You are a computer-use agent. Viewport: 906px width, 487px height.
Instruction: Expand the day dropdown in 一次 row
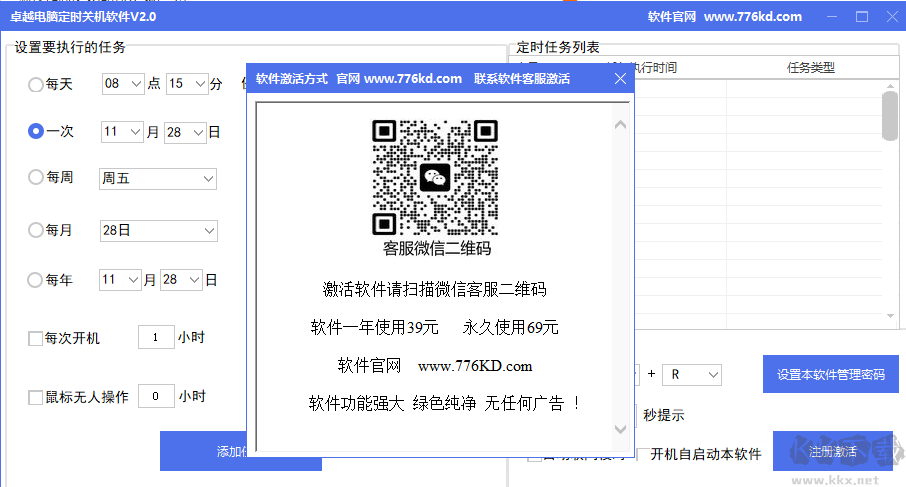[185, 132]
